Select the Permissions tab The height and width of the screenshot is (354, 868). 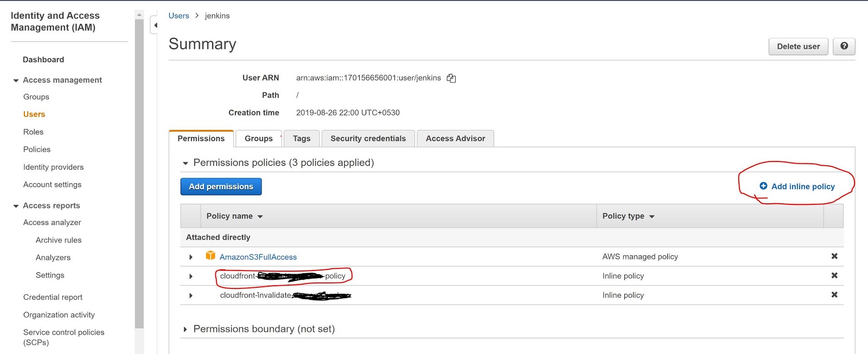201,138
